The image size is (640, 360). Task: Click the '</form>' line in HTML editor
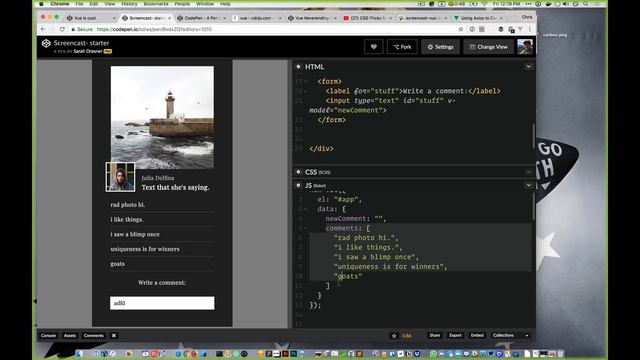(x=331, y=120)
